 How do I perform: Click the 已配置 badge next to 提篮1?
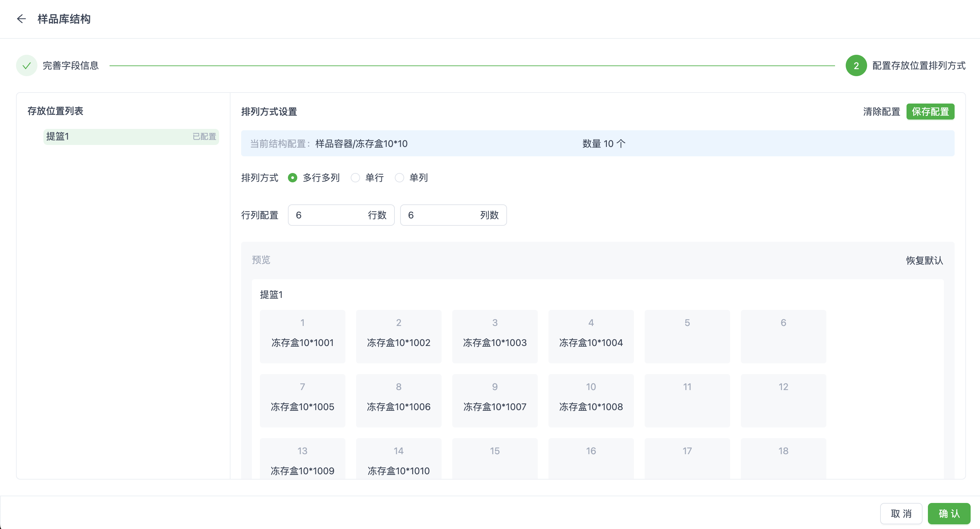(x=204, y=137)
